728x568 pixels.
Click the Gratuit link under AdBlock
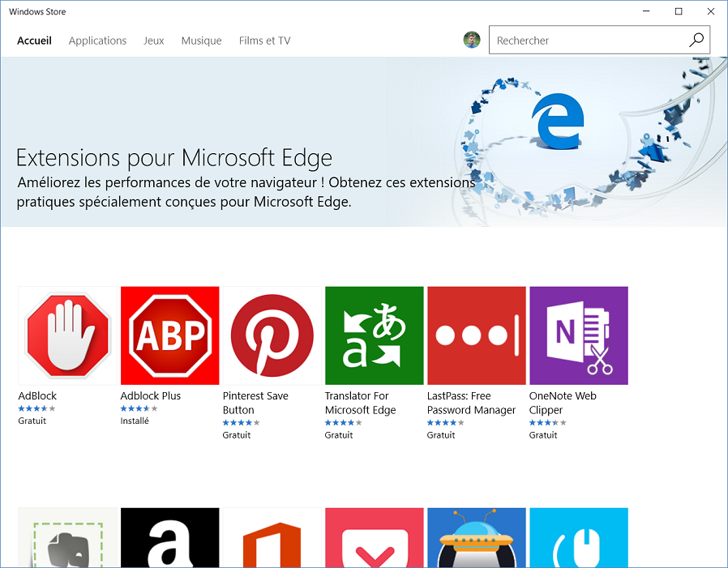[x=31, y=421]
